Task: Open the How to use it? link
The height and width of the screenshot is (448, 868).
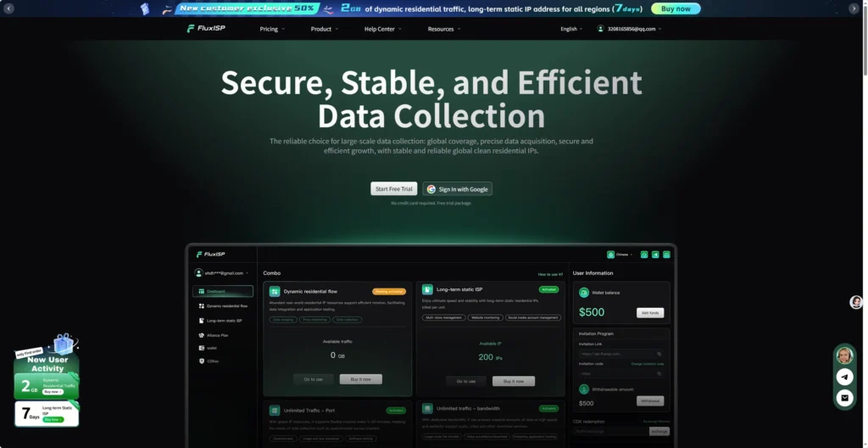Action: [550, 274]
